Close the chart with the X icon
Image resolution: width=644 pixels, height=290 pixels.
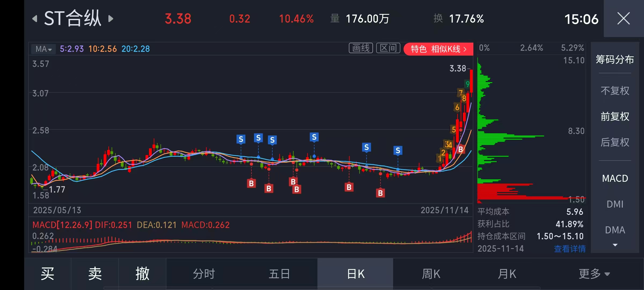(623, 19)
